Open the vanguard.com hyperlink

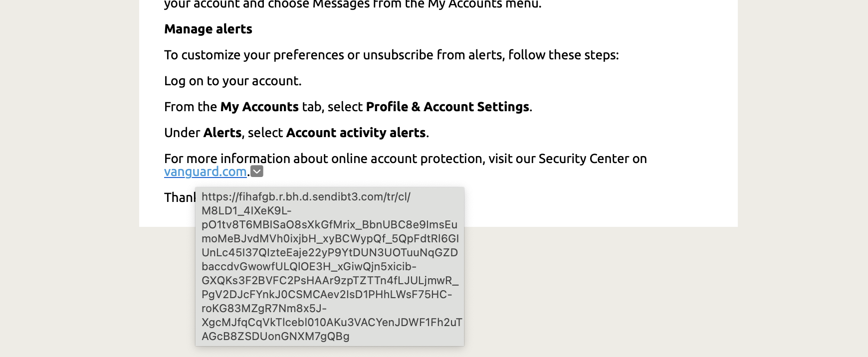click(x=205, y=172)
